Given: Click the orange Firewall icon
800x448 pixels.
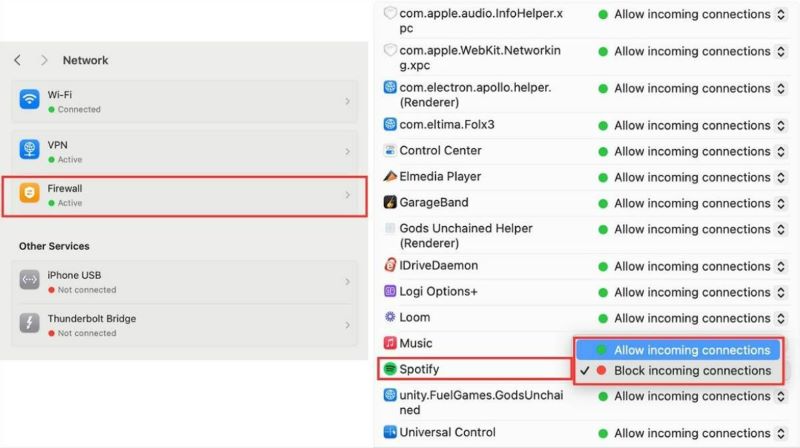Looking at the screenshot, I should [x=30, y=192].
